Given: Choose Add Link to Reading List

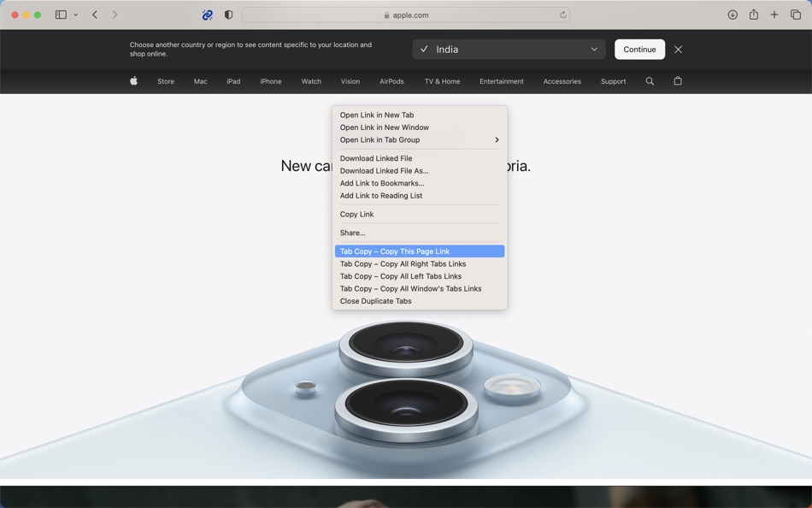Looking at the screenshot, I should [x=420, y=196].
